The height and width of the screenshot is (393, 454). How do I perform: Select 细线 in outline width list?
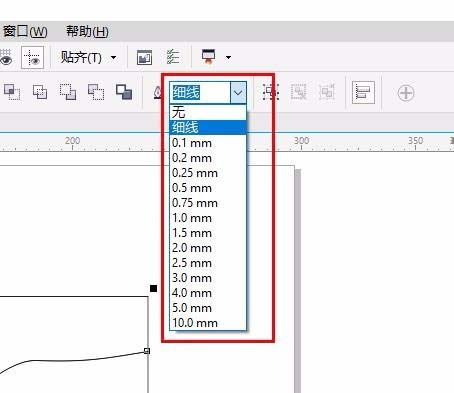(x=208, y=127)
